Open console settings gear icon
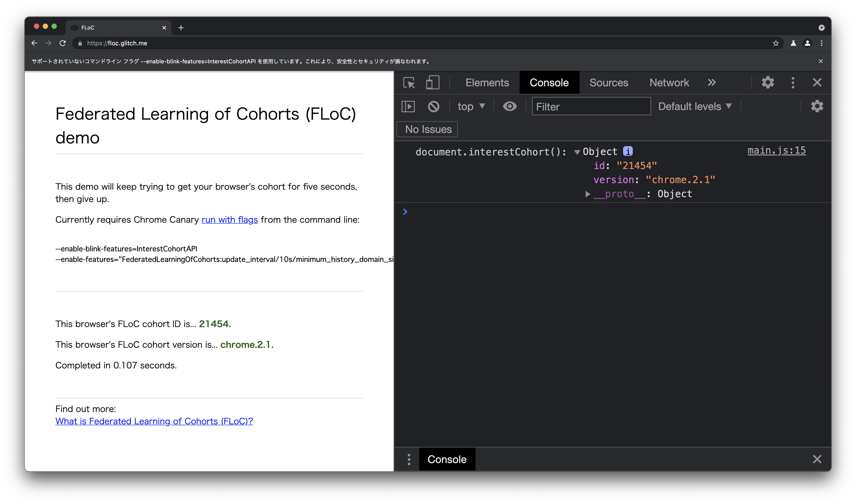856x504 pixels. [x=817, y=107]
